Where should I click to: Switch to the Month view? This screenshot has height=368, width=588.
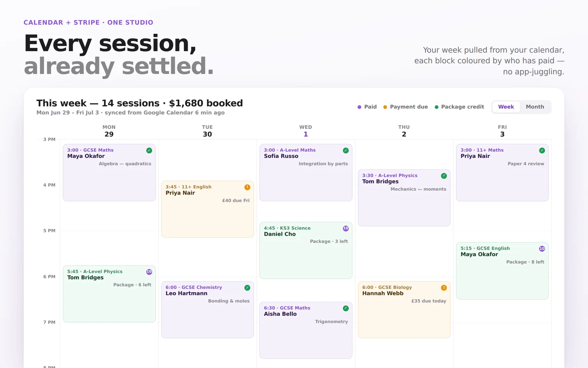coord(535,107)
